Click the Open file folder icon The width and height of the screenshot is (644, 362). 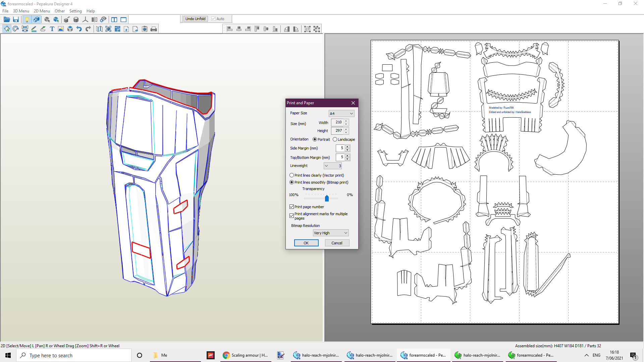coord(7,19)
